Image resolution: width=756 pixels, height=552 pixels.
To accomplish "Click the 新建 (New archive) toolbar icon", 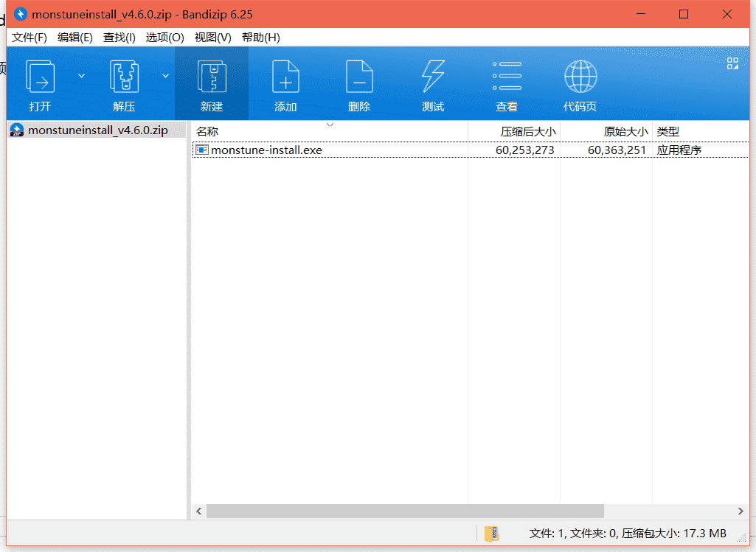I will [x=212, y=77].
